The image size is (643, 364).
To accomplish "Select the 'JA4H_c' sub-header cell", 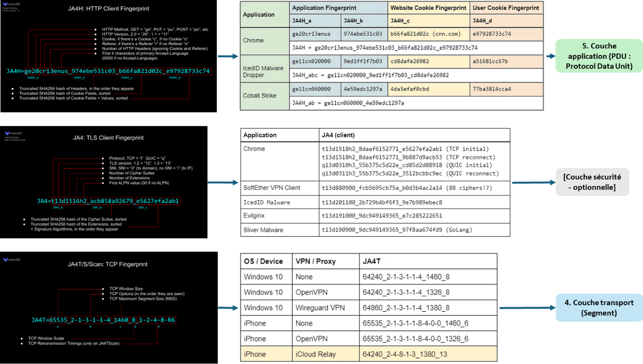I will click(x=429, y=20).
